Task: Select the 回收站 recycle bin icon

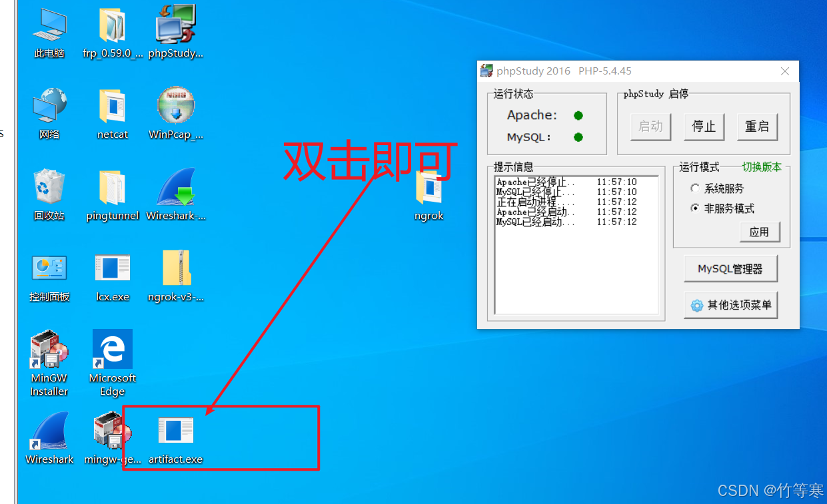Action: point(49,189)
